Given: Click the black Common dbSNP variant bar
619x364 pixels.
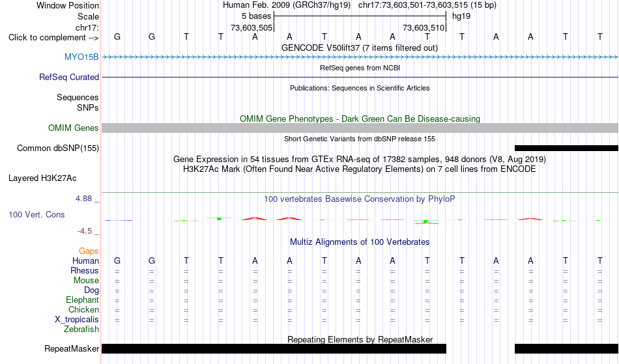Looking at the screenshot, I should click(x=566, y=148).
